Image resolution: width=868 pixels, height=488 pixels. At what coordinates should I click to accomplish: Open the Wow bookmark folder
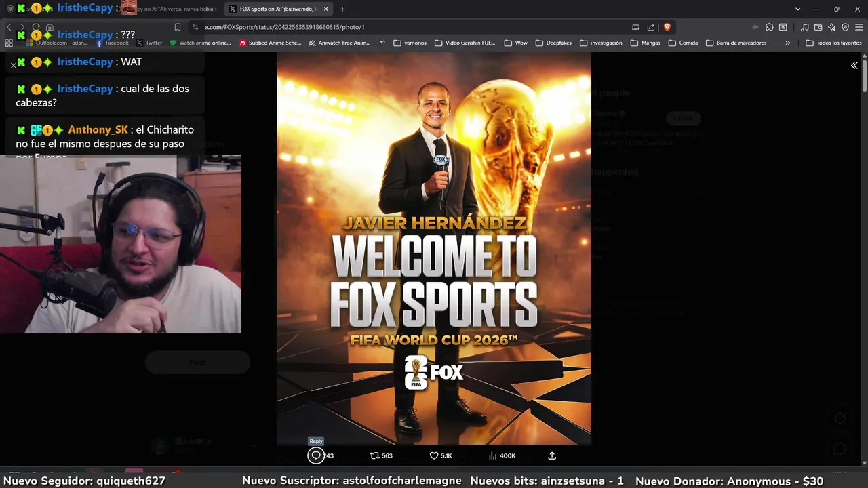coord(516,43)
